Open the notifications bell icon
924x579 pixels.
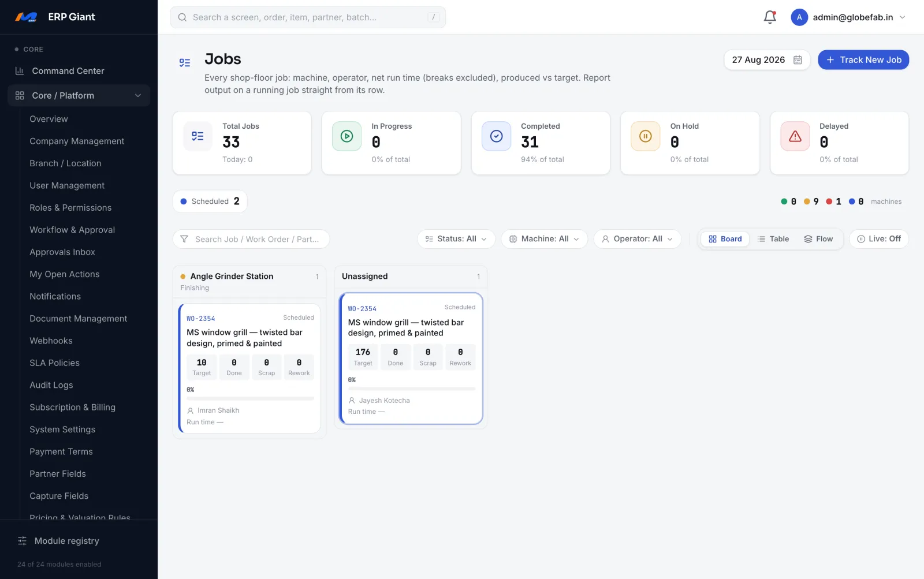click(770, 17)
